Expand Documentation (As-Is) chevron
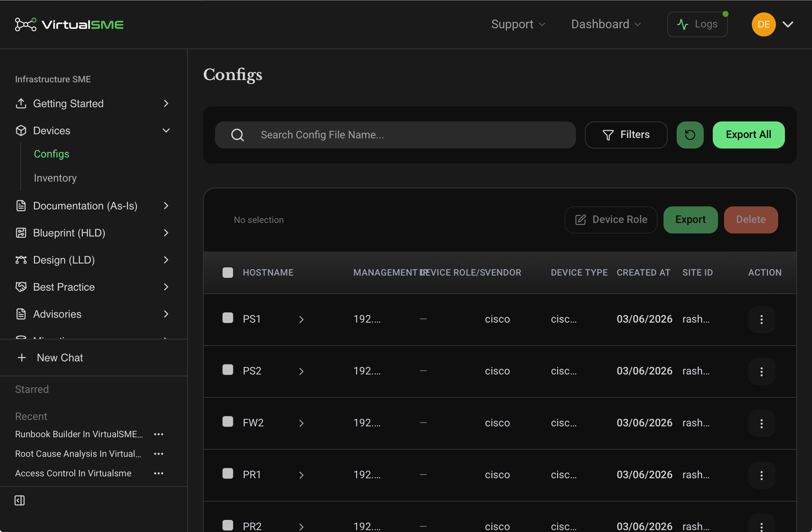This screenshot has height=532, width=812. [166, 206]
